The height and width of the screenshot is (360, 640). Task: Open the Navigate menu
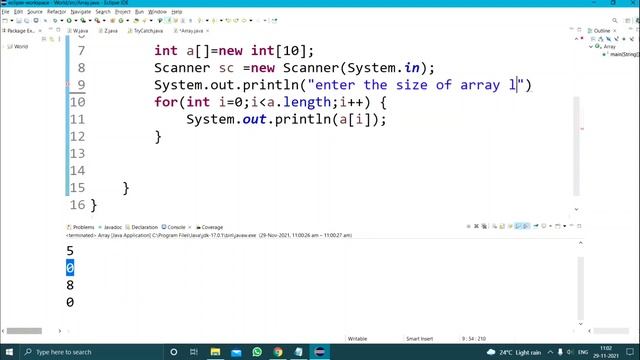(x=81, y=12)
